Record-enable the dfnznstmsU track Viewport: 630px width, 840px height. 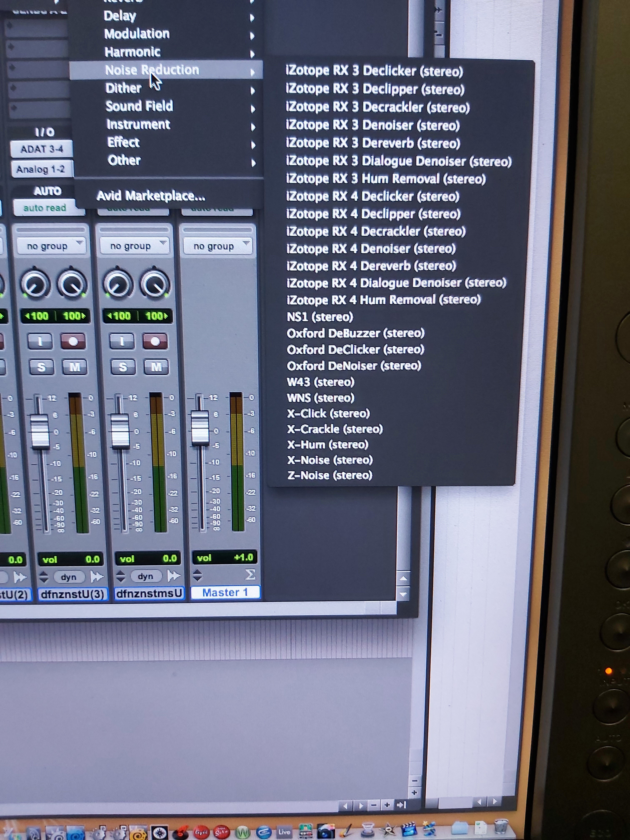point(155,341)
